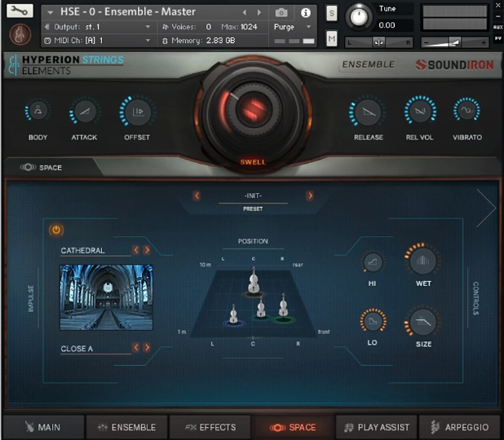Click the LO filter knob
The height and width of the screenshot is (440, 504).
point(373,321)
